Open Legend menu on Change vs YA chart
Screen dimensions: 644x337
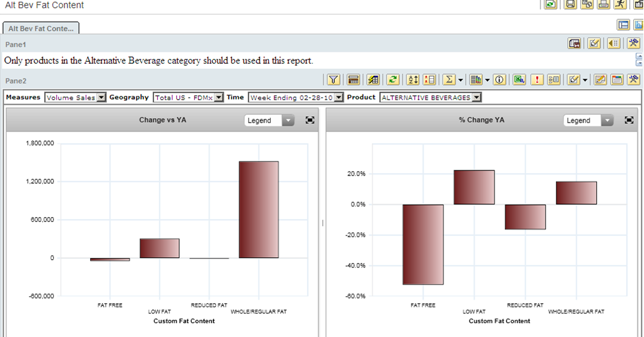point(269,121)
